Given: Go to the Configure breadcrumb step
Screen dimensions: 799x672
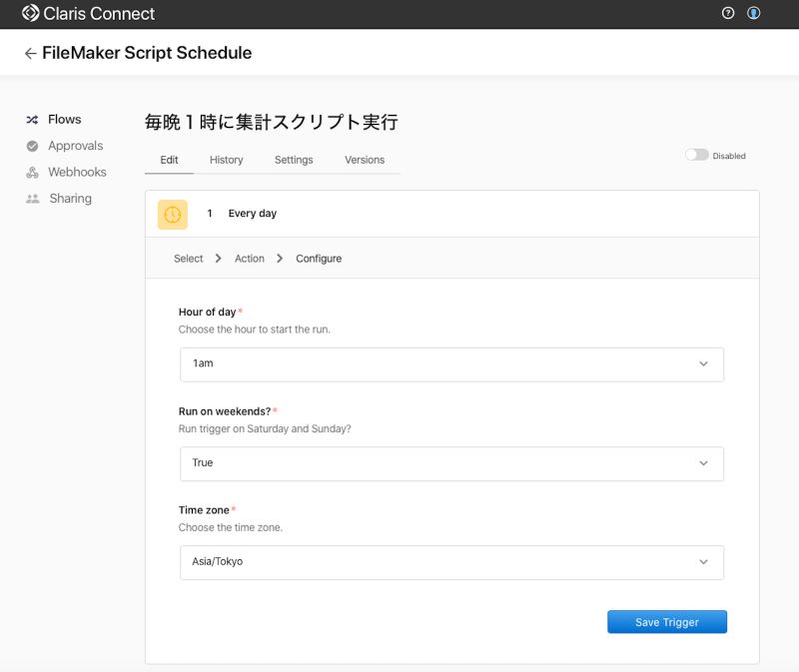Looking at the screenshot, I should 319,259.
